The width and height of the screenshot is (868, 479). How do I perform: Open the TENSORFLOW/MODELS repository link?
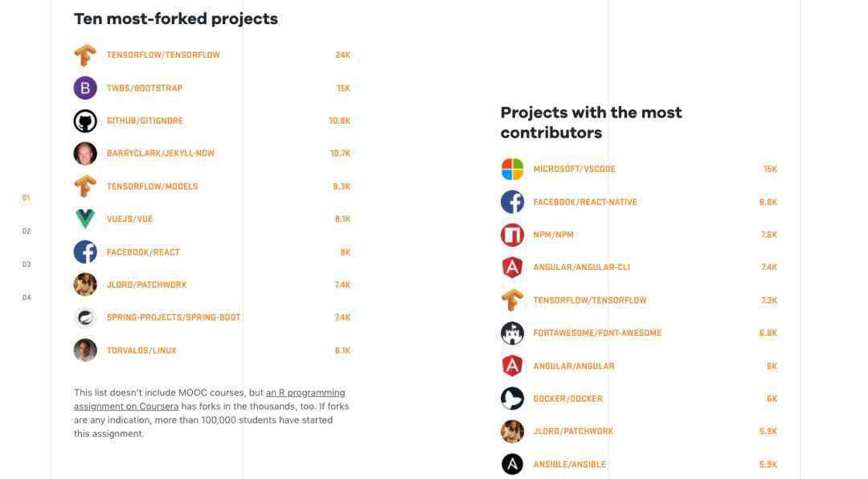152,186
